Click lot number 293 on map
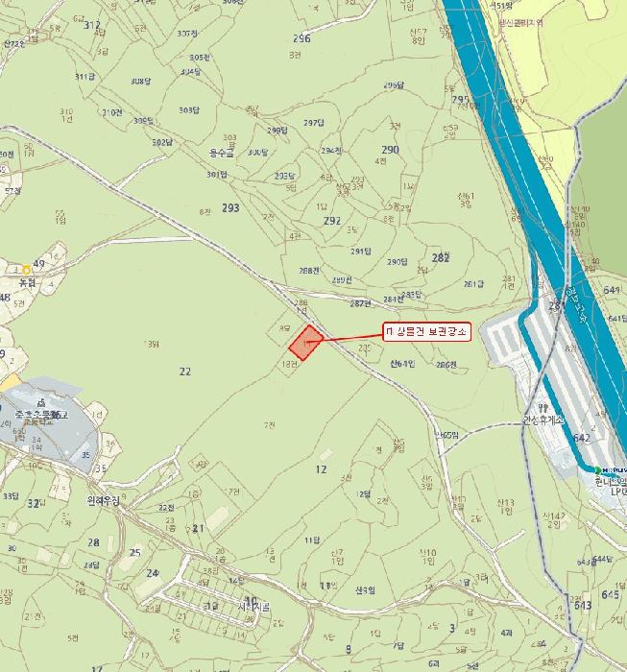 pyautogui.click(x=230, y=208)
